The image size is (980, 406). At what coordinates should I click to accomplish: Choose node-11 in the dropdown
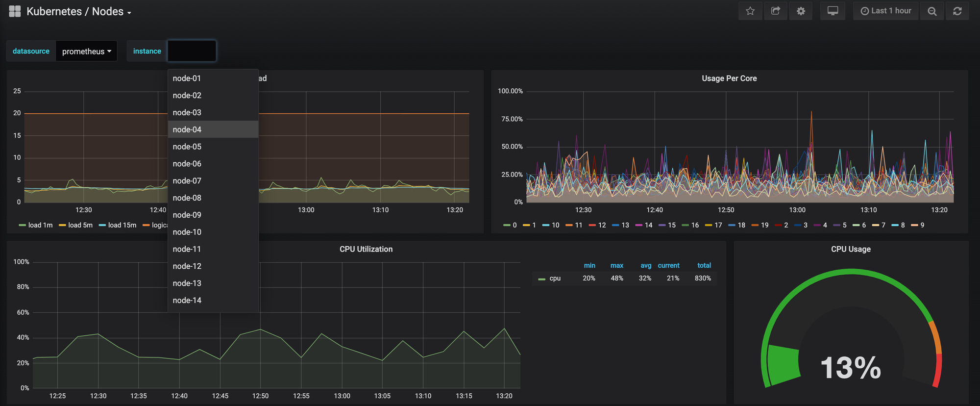[213, 249]
